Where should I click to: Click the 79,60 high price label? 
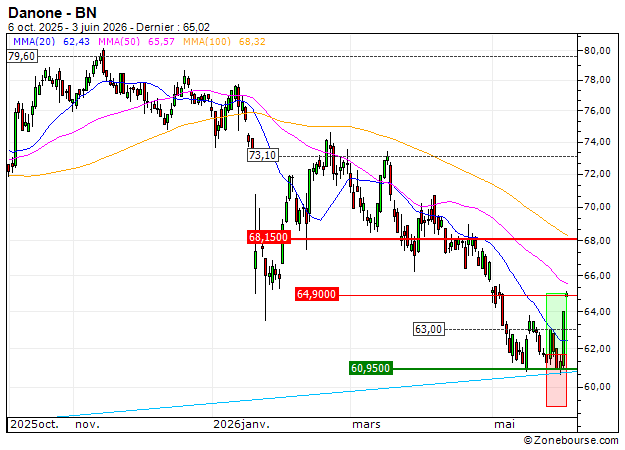click(x=22, y=56)
